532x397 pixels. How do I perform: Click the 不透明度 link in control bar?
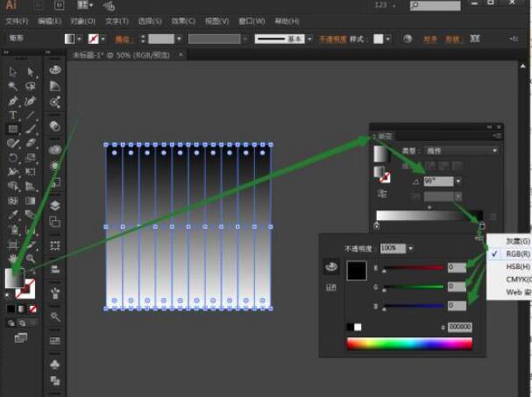(x=332, y=39)
